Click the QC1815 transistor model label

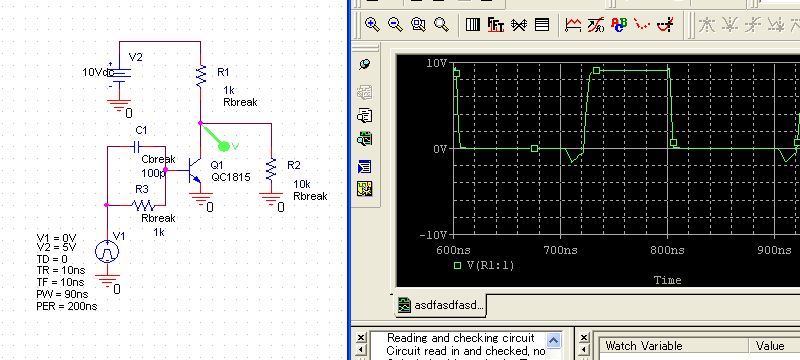tap(231, 177)
